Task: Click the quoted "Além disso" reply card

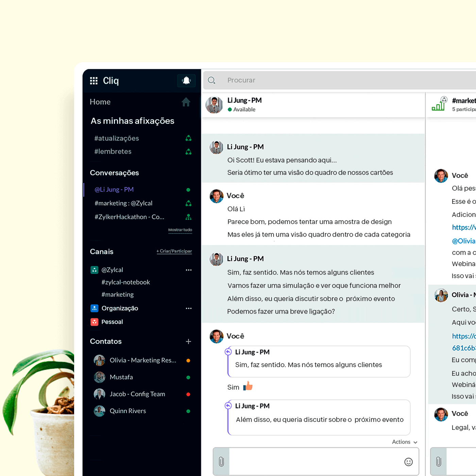Action: pyautogui.click(x=319, y=418)
